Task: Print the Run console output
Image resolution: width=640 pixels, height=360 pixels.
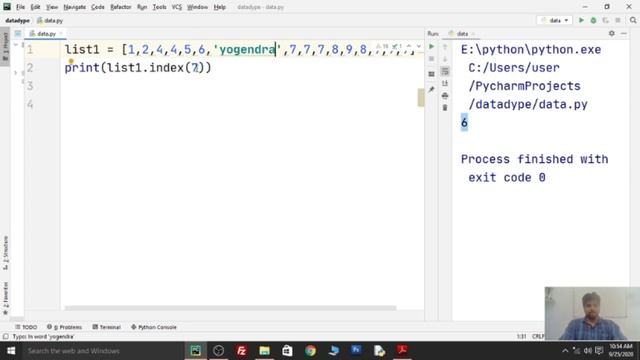Action: click(x=445, y=96)
